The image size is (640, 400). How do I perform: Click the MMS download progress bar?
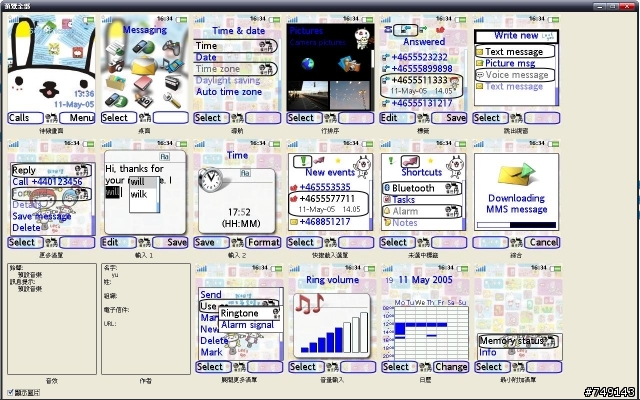coord(516,225)
